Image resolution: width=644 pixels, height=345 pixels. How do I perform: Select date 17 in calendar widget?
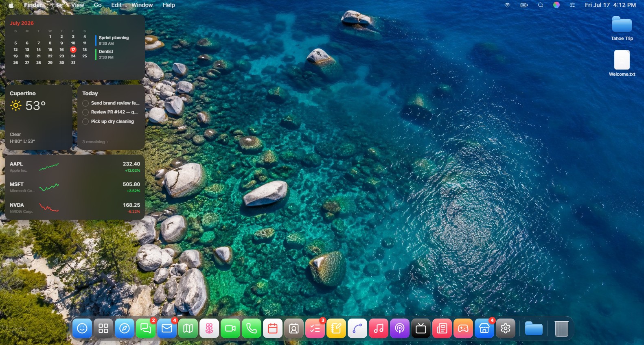(73, 50)
